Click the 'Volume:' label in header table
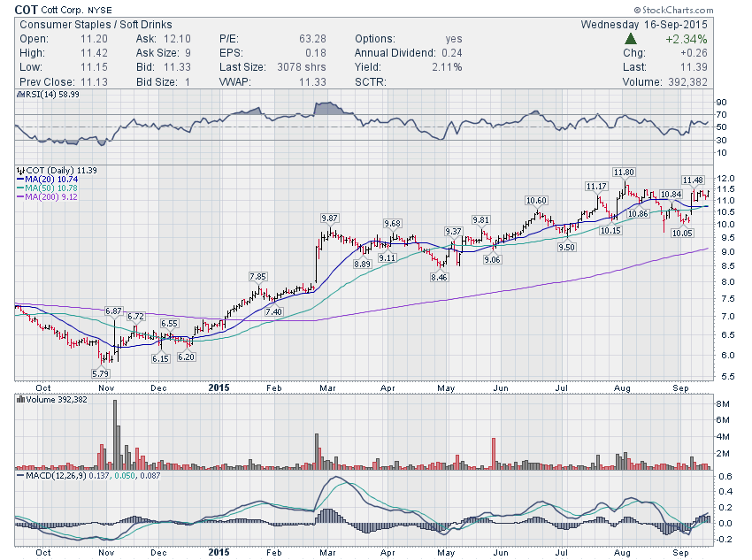 click(x=642, y=82)
